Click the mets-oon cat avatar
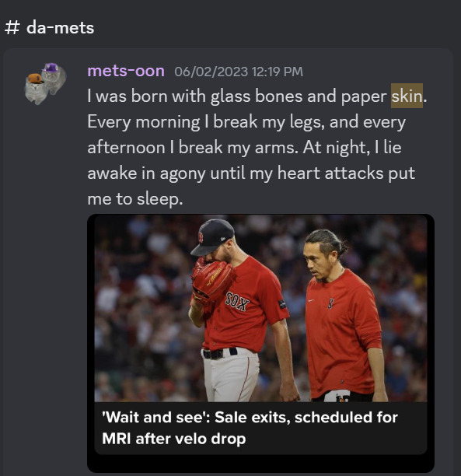461x476 pixels. point(46,83)
